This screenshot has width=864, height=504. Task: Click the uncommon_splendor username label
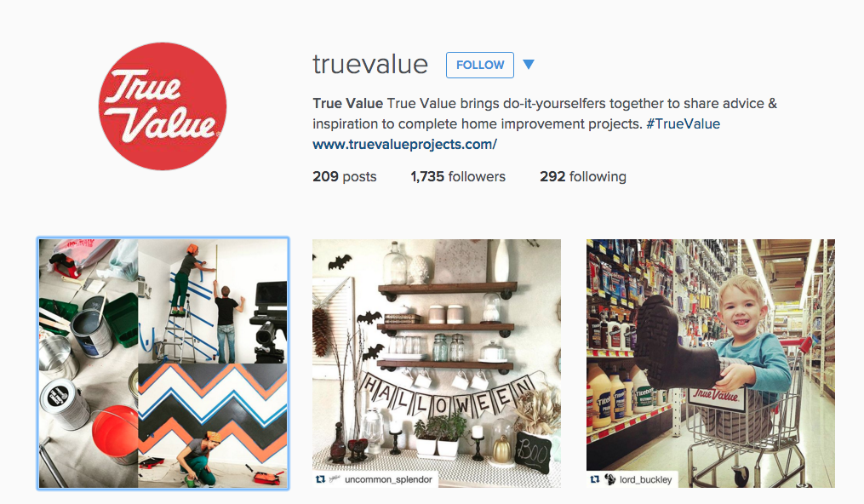pos(388,480)
